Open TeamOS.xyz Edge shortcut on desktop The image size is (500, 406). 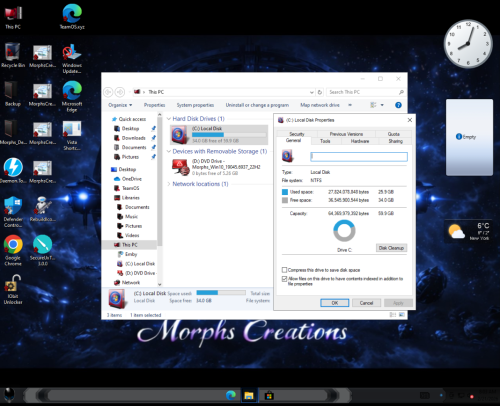tap(72, 17)
